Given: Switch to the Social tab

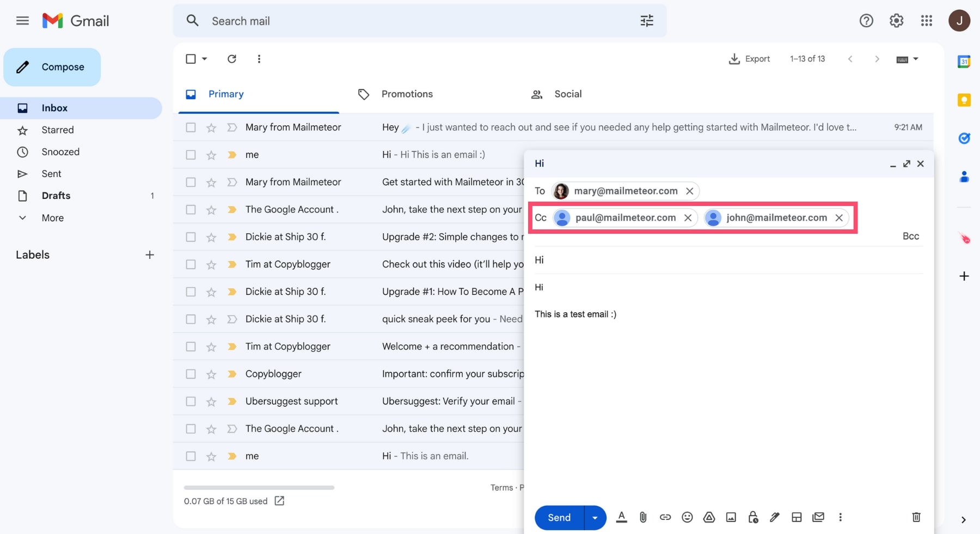Looking at the screenshot, I should 568,94.
